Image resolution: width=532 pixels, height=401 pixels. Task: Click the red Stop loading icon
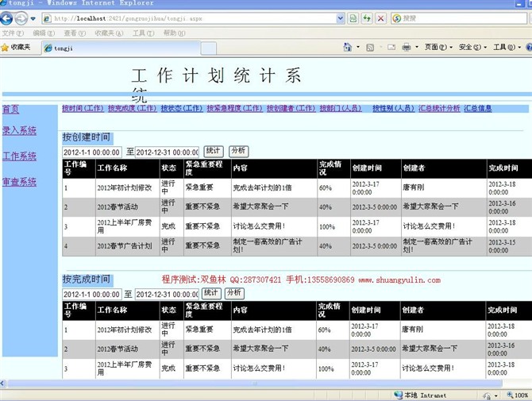[x=380, y=18]
